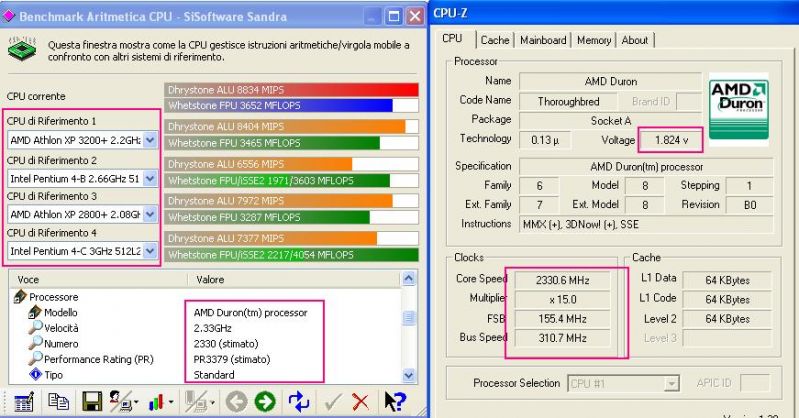Click the magnifier icon beside Velocità
The image size is (799, 418).
(x=35, y=327)
